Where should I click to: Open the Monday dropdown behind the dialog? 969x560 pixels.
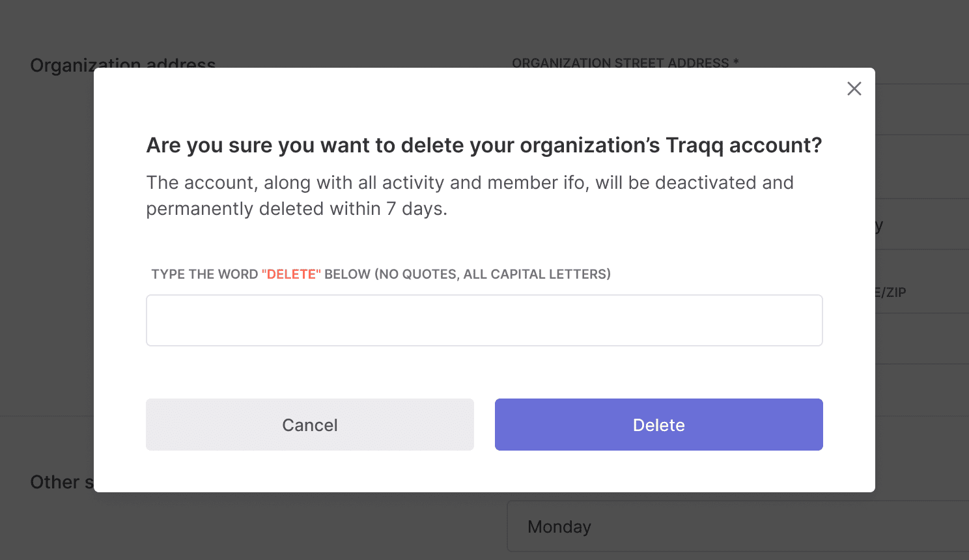pyautogui.click(x=738, y=526)
